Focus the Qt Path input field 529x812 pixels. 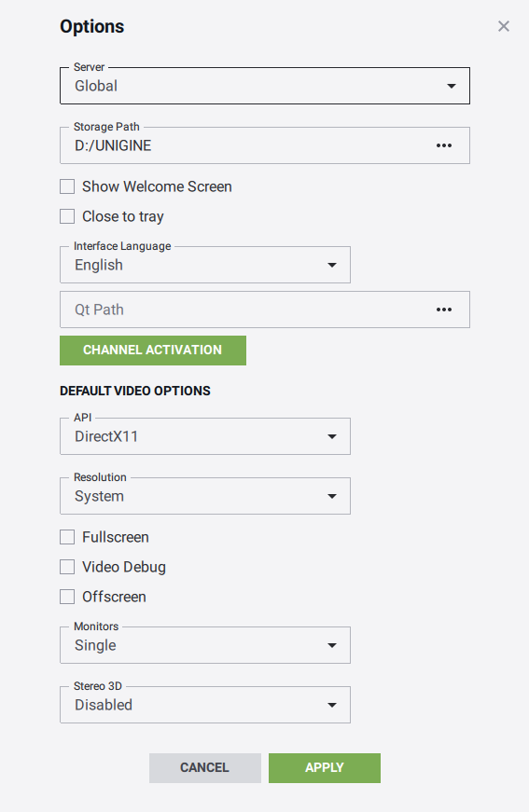249,310
